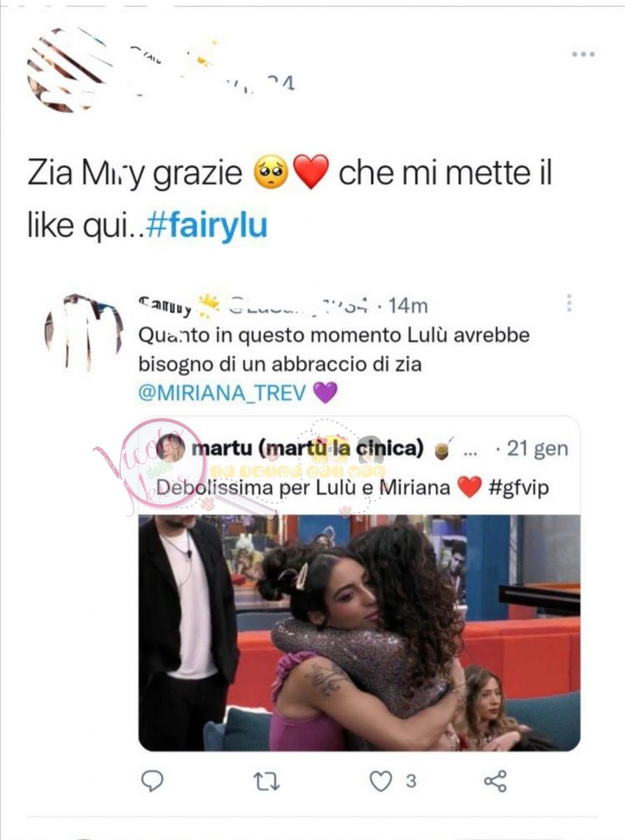The height and width of the screenshot is (840, 625).
Task: Click the like count number 3
Action: [411, 781]
